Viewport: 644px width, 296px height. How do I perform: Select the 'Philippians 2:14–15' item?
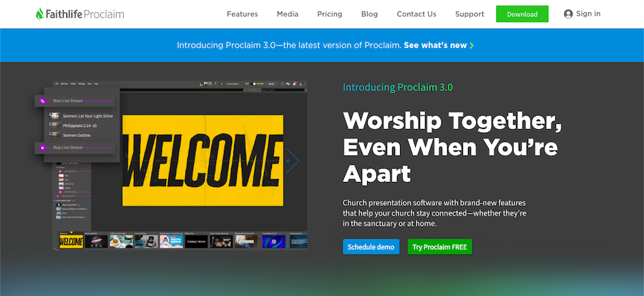pos(73,125)
